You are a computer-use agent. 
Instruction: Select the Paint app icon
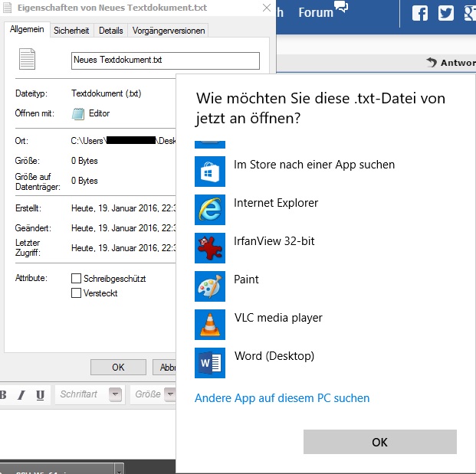210,286
